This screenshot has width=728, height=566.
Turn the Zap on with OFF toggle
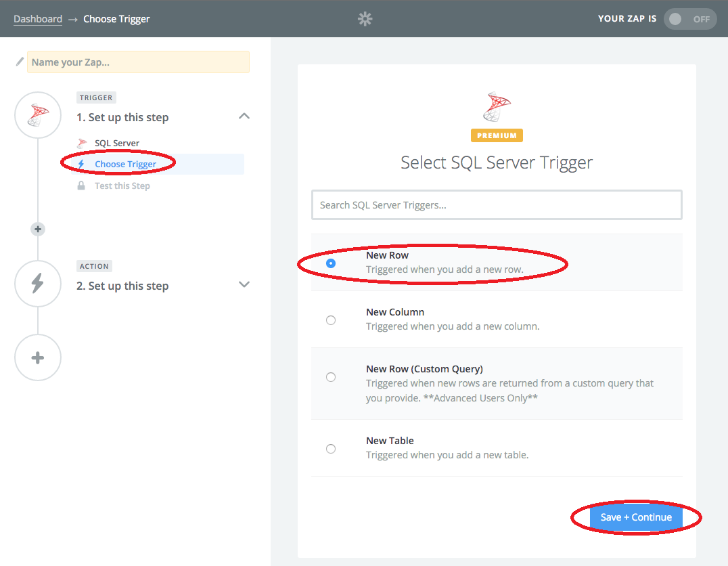tap(689, 19)
